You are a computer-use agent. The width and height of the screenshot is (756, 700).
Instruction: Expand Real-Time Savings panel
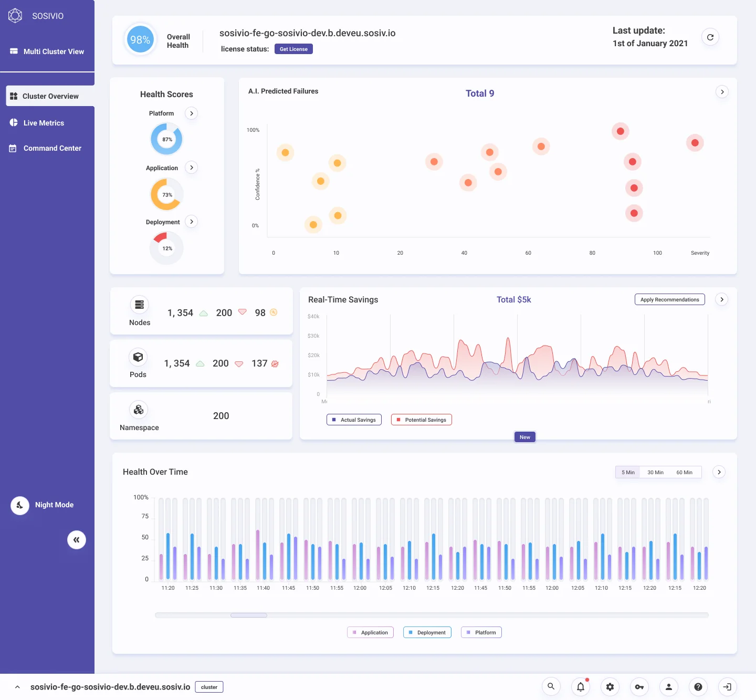tap(722, 299)
